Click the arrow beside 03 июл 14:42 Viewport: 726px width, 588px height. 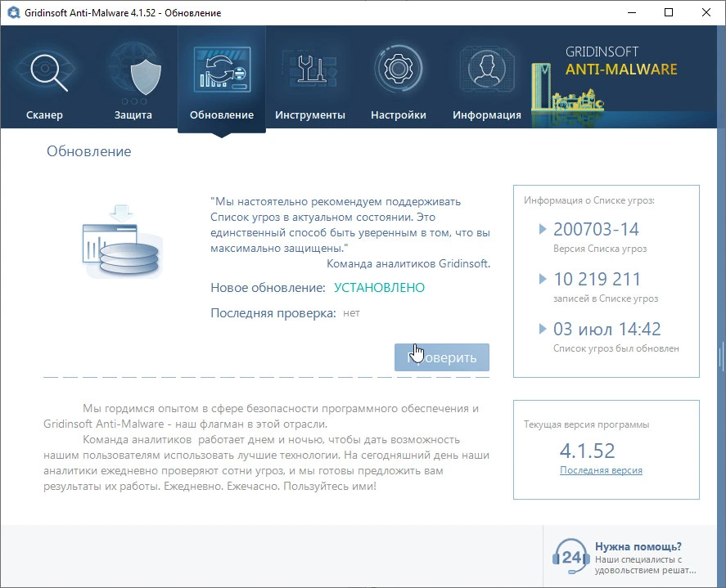click(543, 329)
